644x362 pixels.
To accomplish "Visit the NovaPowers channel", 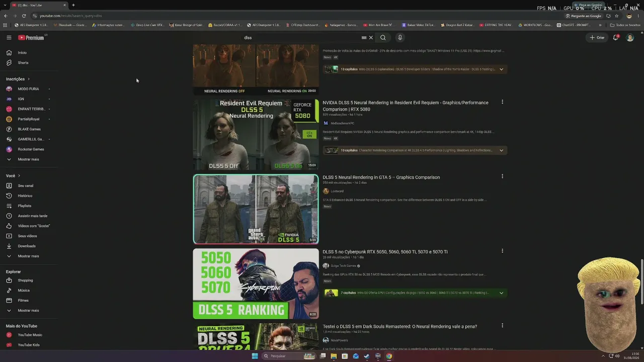I will click(x=339, y=340).
